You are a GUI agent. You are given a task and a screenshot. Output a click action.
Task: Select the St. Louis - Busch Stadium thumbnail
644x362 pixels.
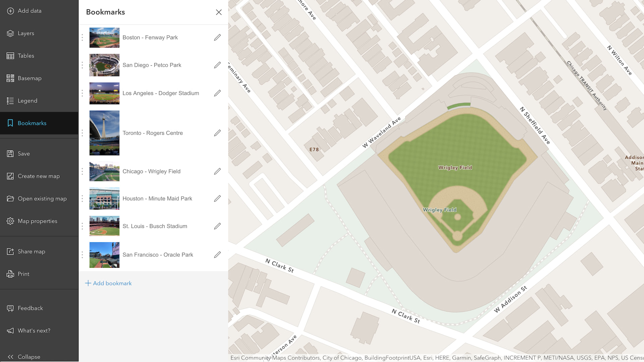[x=104, y=226]
